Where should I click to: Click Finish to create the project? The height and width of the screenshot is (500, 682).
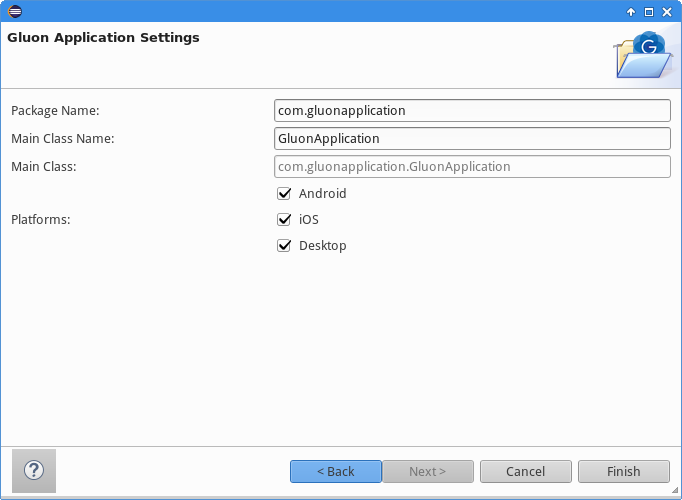click(624, 471)
